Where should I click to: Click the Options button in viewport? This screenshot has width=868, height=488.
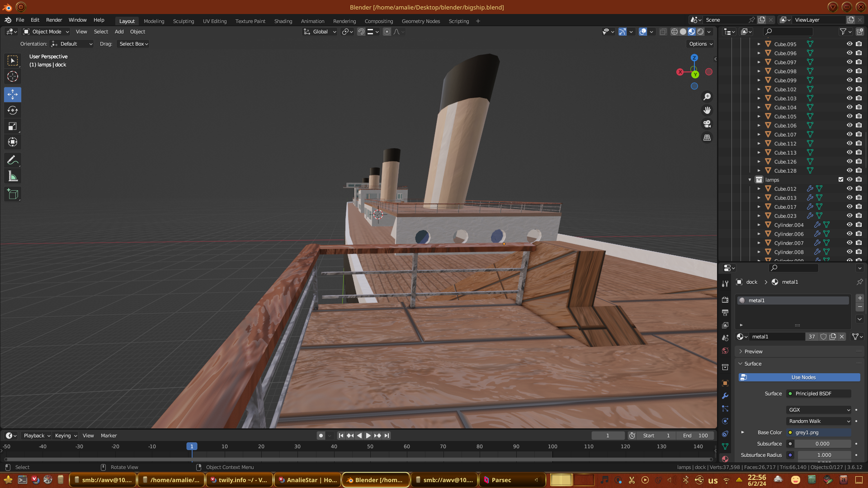701,44
